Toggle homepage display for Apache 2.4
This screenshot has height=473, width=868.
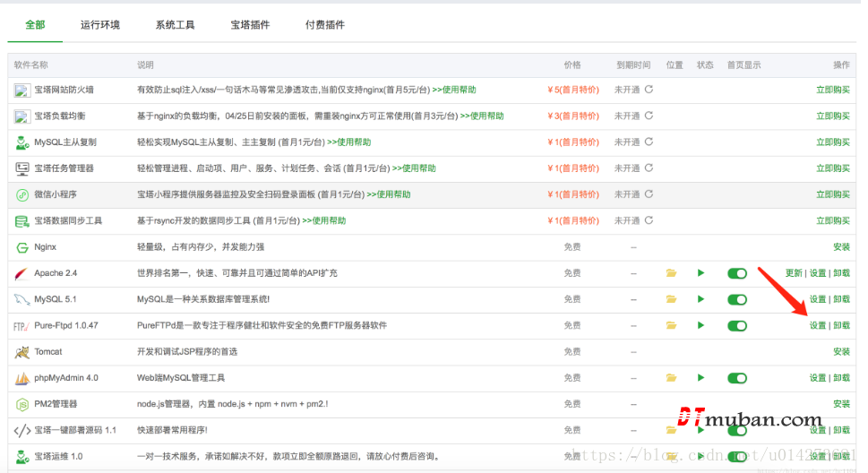pyautogui.click(x=736, y=273)
